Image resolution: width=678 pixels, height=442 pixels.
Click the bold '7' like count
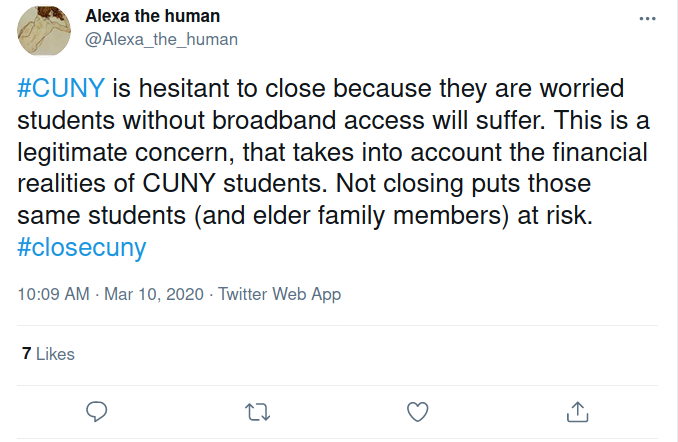[26, 354]
